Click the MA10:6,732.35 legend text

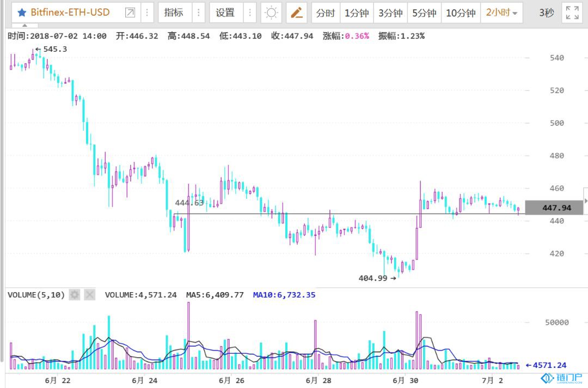[x=284, y=295]
